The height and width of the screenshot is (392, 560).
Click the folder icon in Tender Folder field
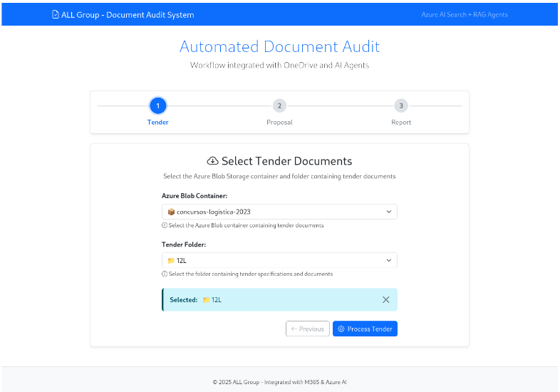pyautogui.click(x=171, y=260)
